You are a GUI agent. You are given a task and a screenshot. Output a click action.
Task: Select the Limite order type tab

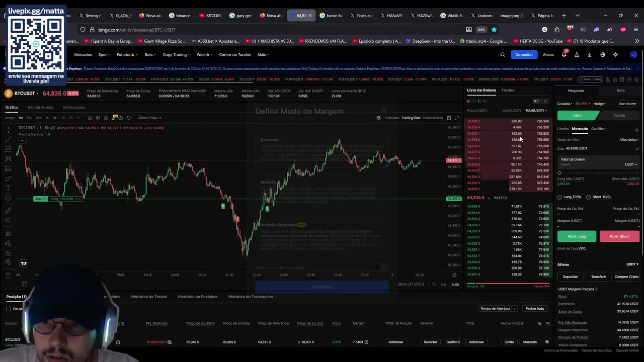pos(562,129)
